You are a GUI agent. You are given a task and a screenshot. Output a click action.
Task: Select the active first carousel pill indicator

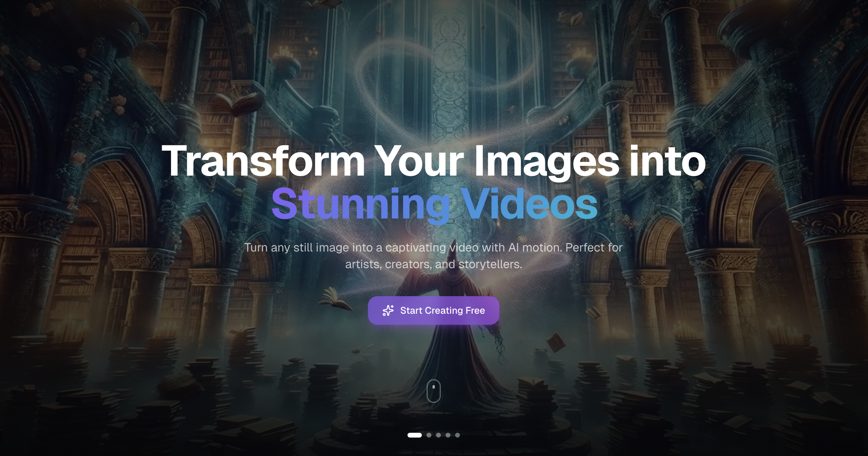[x=414, y=435]
